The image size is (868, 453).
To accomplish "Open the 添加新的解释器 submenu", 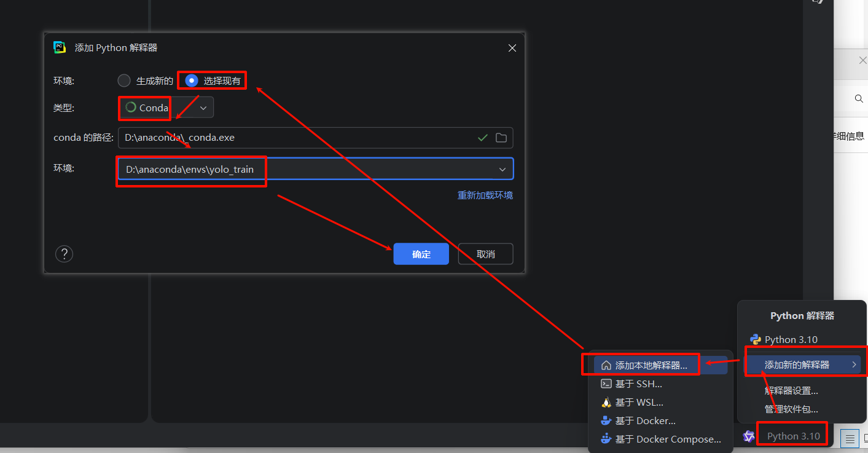I will [802, 364].
